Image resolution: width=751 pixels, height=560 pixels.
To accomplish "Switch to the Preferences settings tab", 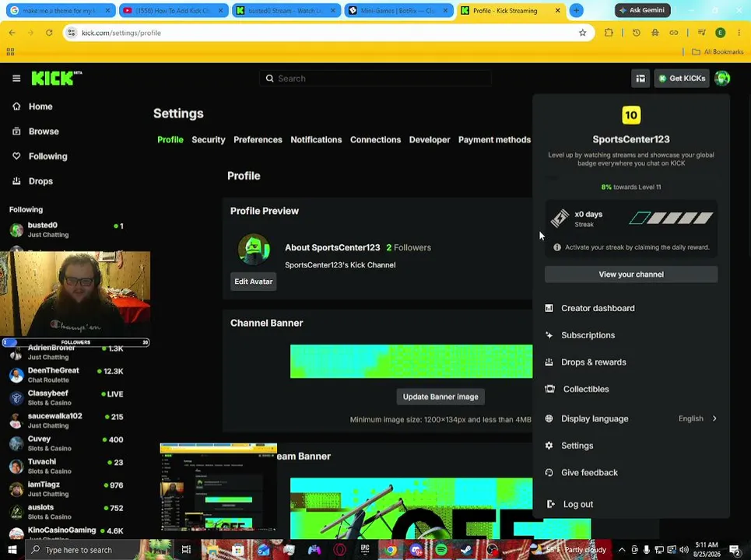I will 258,140.
